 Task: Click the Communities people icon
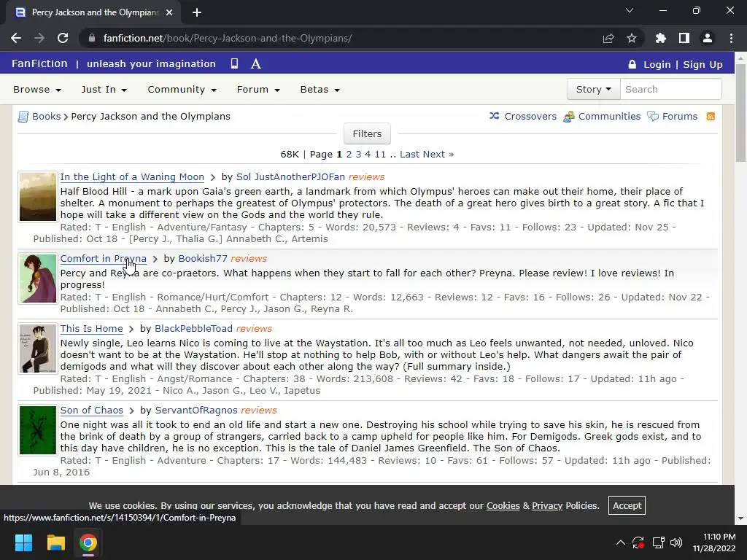[x=568, y=116]
